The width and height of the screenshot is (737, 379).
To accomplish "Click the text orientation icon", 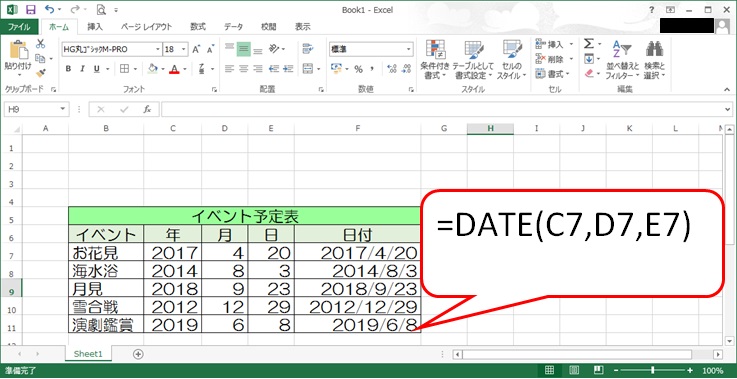I will tap(274, 49).
